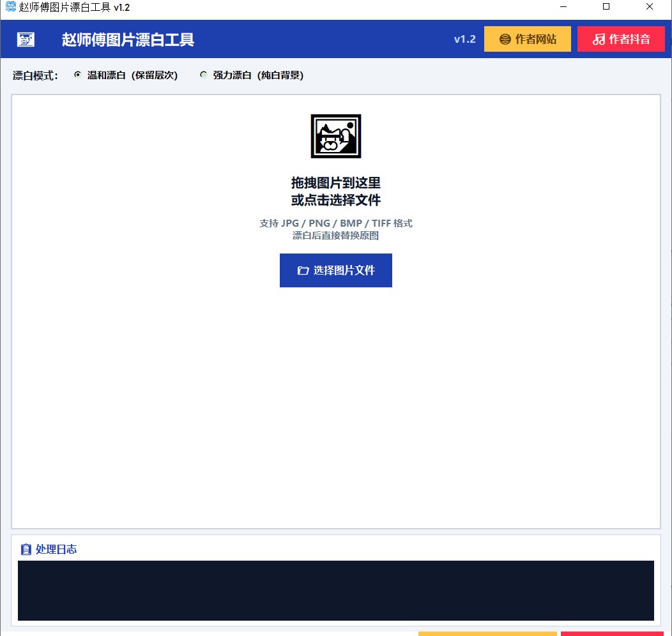Image resolution: width=672 pixels, height=636 pixels.
Task: Click the 赵师傅图片漂白工具 header title
Action: 128,40
